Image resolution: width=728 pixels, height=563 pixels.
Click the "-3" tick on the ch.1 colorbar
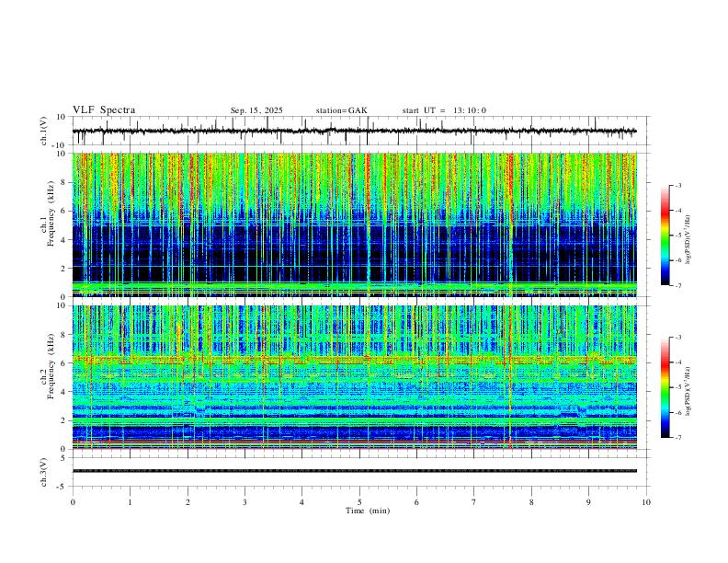678,185
